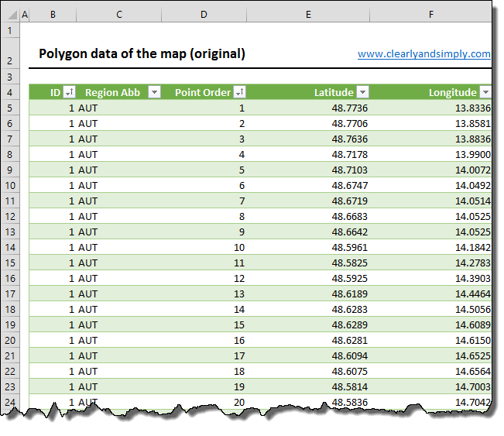Open the Latitude filter dropdown

362,92
